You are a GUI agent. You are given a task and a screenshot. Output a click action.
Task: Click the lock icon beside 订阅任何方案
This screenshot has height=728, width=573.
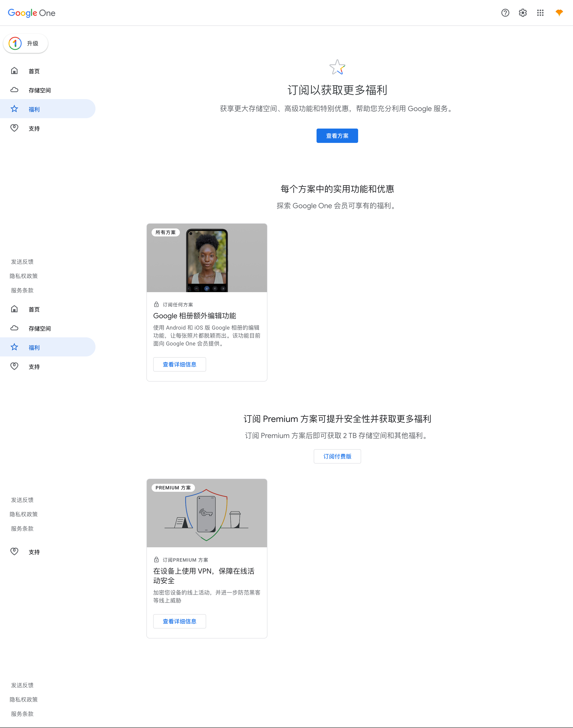[x=156, y=305]
